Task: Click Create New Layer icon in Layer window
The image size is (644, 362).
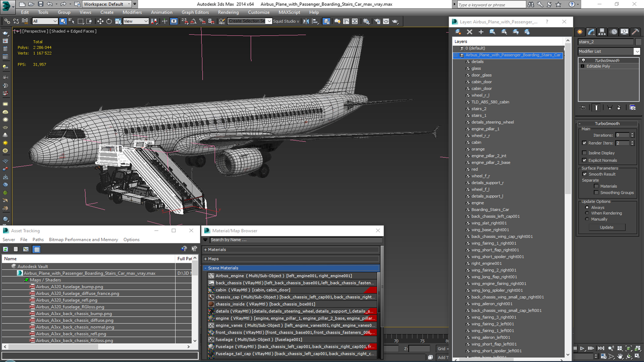Action: (x=458, y=32)
